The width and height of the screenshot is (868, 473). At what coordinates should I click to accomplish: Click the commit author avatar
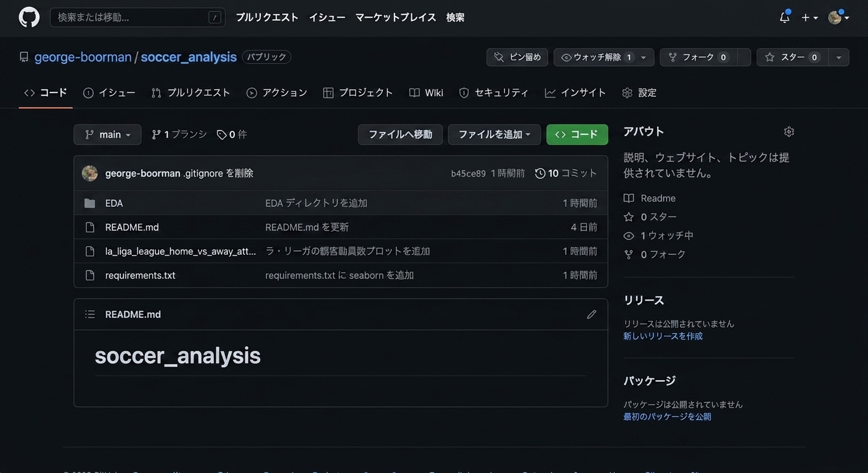click(89, 173)
